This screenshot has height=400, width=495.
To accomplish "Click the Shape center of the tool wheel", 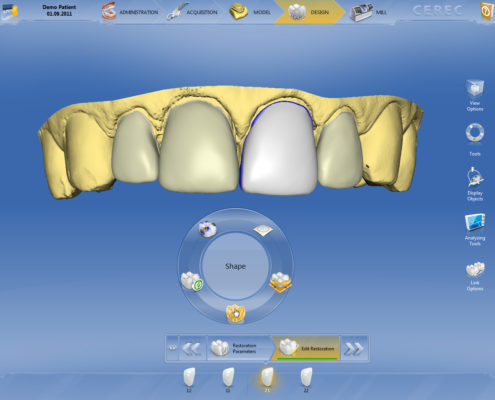I will tap(235, 266).
